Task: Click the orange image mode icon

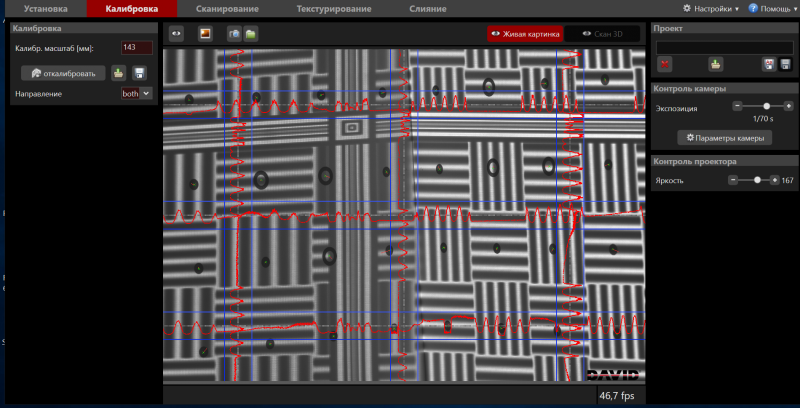Action: click(x=205, y=33)
